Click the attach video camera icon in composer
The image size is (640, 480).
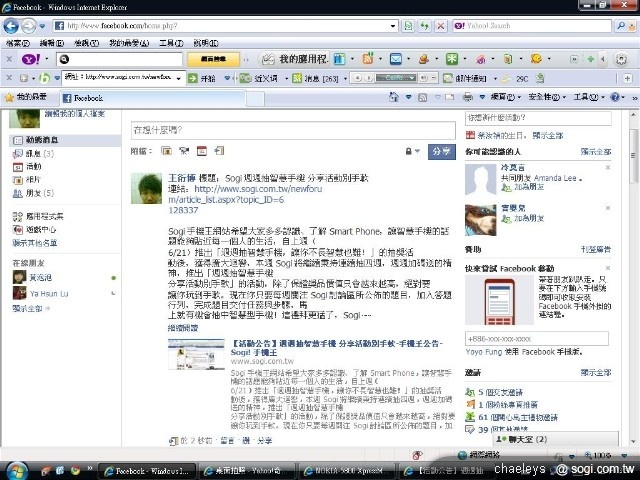184,151
